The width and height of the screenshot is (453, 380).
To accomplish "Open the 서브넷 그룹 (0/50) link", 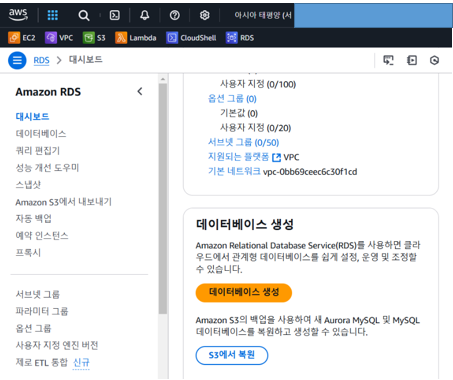I will tap(243, 142).
